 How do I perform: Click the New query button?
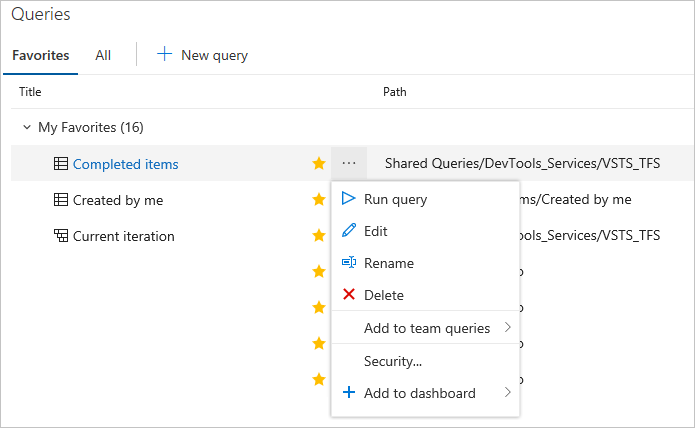pyautogui.click(x=203, y=55)
